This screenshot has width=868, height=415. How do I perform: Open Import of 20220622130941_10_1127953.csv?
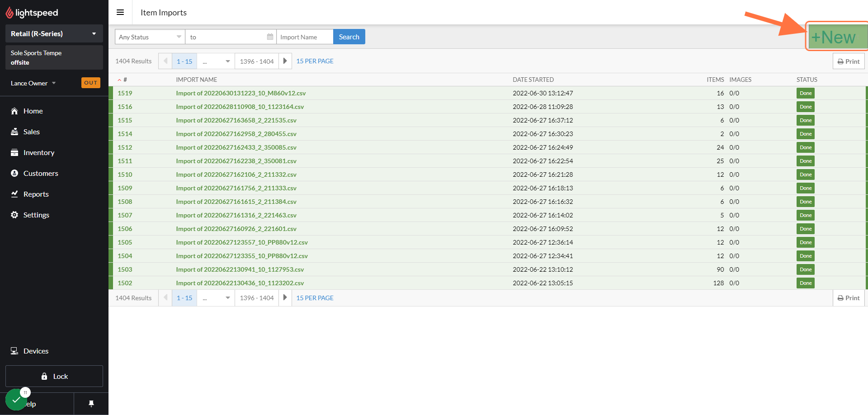(x=240, y=269)
